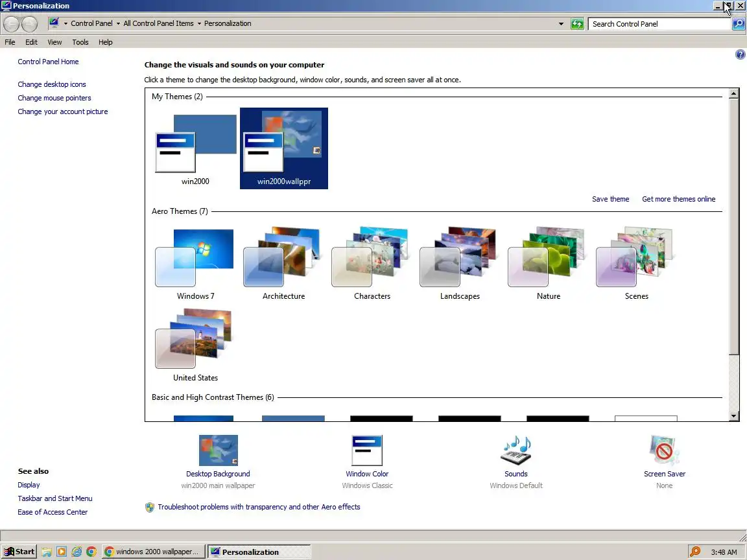The image size is (747, 560).
Task: Open the Tools menu
Action: tap(80, 42)
